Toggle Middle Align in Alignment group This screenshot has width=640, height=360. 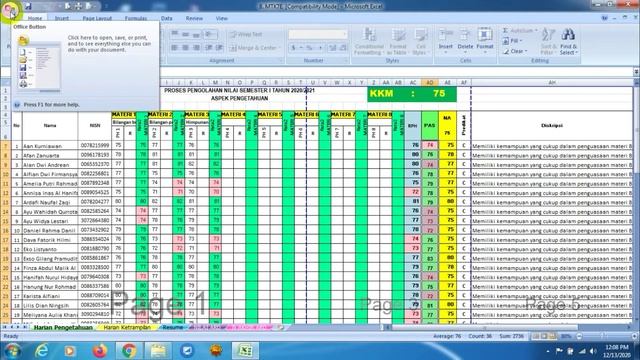pos(185,35)
